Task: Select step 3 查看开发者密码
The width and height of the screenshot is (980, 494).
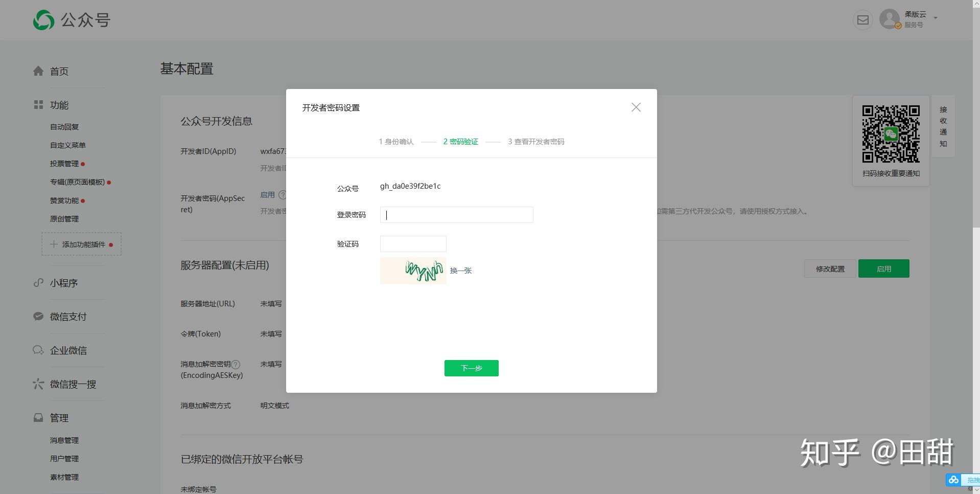Action: (x=536, y=142)
